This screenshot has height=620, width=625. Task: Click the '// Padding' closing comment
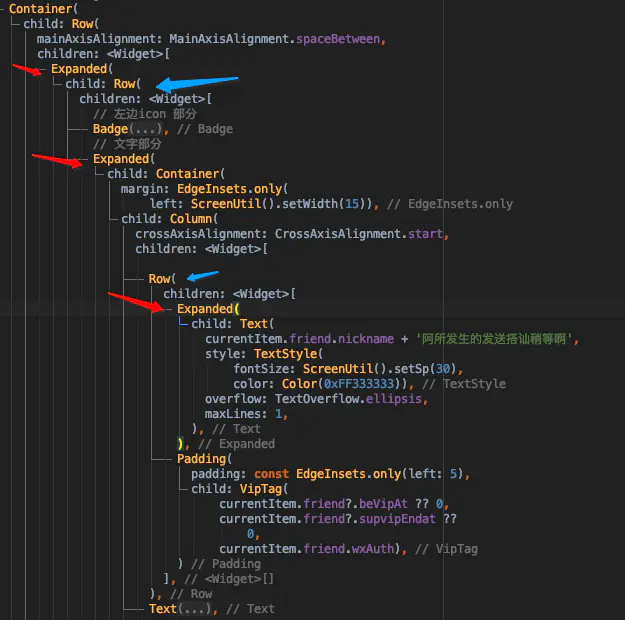click(x=226, y=563)
